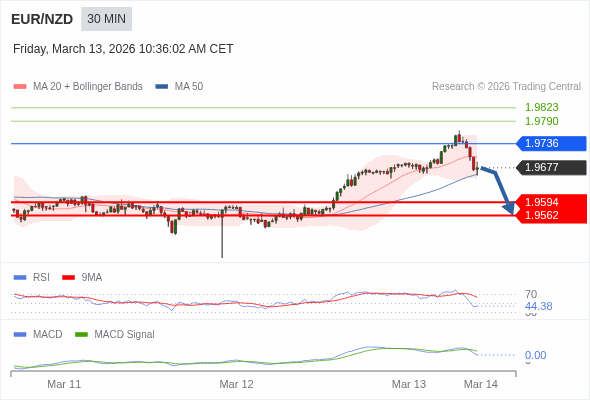Image resolution: width=590 pixels, height=400 pixels.
Task: Click the MA 20 + Bollinger Bands legend swatch
Action: (x=20, y=87)
